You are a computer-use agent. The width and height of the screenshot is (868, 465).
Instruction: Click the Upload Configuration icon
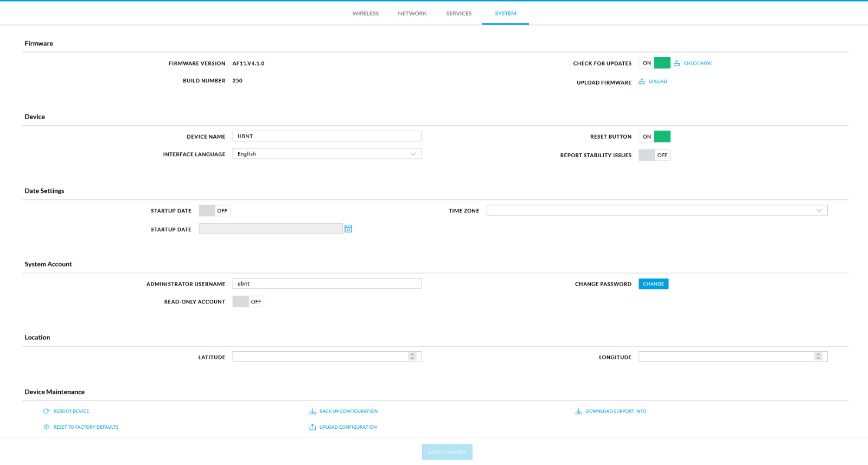pos(312,427)
